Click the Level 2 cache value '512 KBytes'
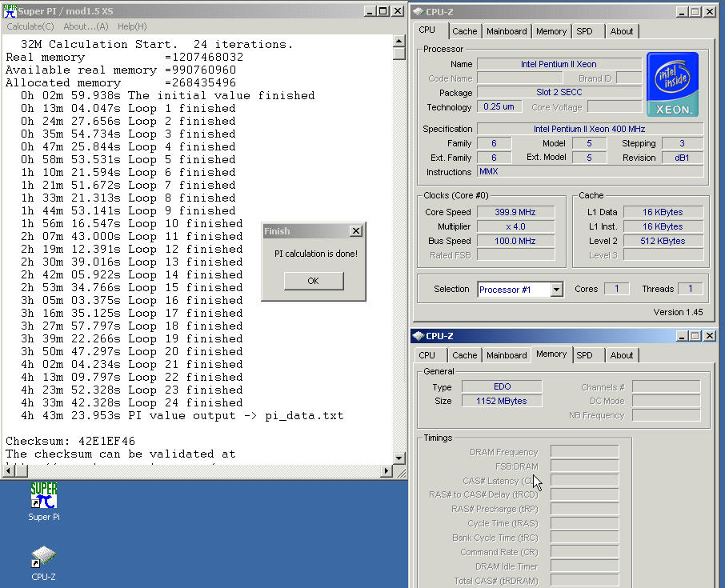The width and height of the screenshot is (725, 588). click(663, 241)
